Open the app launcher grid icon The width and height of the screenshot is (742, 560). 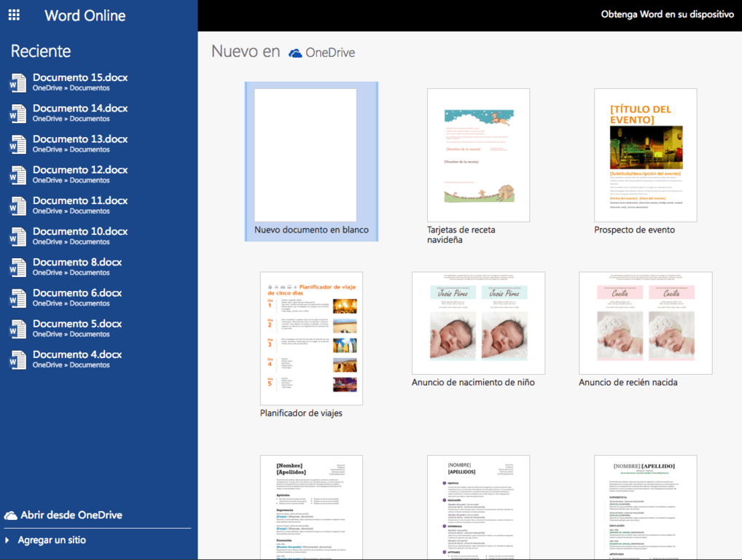(14, 15)
